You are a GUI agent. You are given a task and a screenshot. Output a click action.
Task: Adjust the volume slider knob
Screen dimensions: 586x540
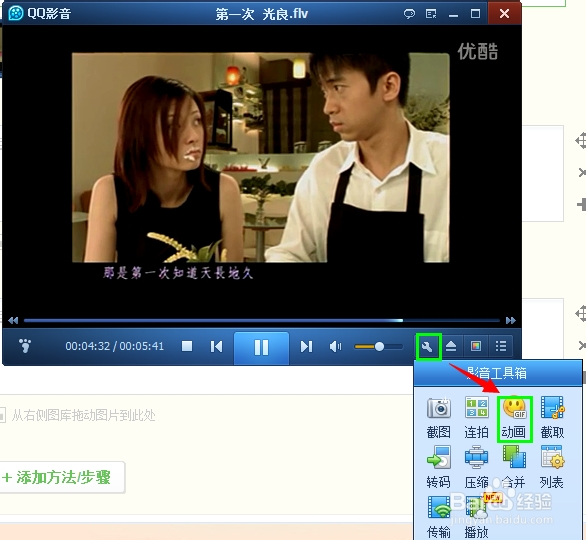[x=379, y=347]
